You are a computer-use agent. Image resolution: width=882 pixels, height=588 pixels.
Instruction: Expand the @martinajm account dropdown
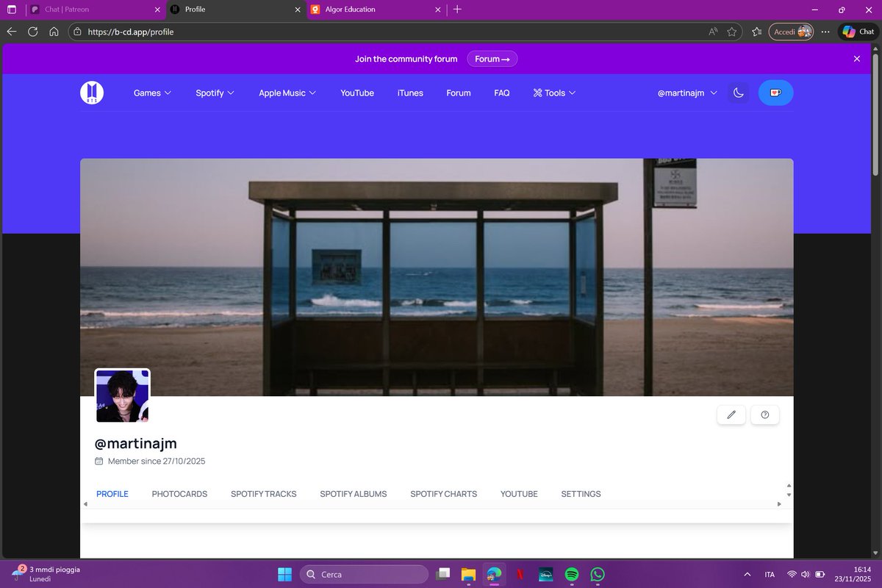686,93
